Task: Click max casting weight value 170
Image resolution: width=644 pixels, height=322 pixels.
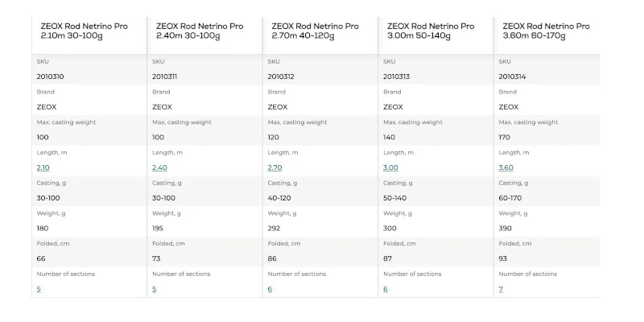Action: [x=505, y=137]
